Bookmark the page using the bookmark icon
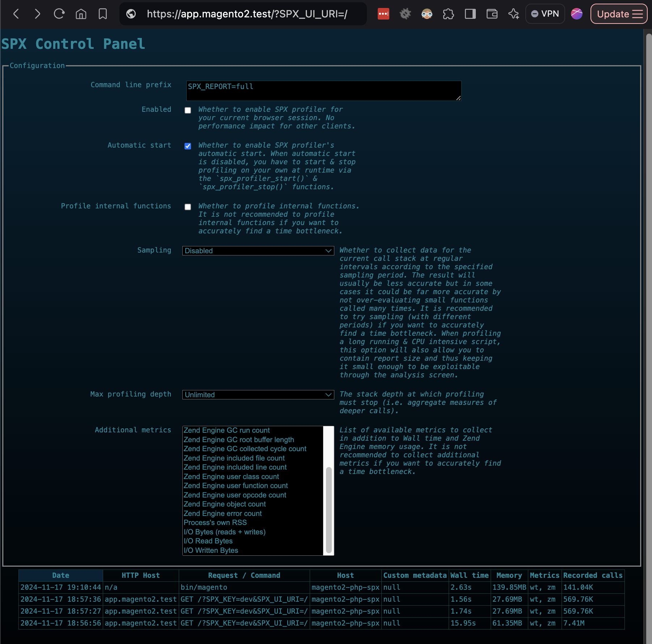 pyautogui.click(x=102, y=14)
